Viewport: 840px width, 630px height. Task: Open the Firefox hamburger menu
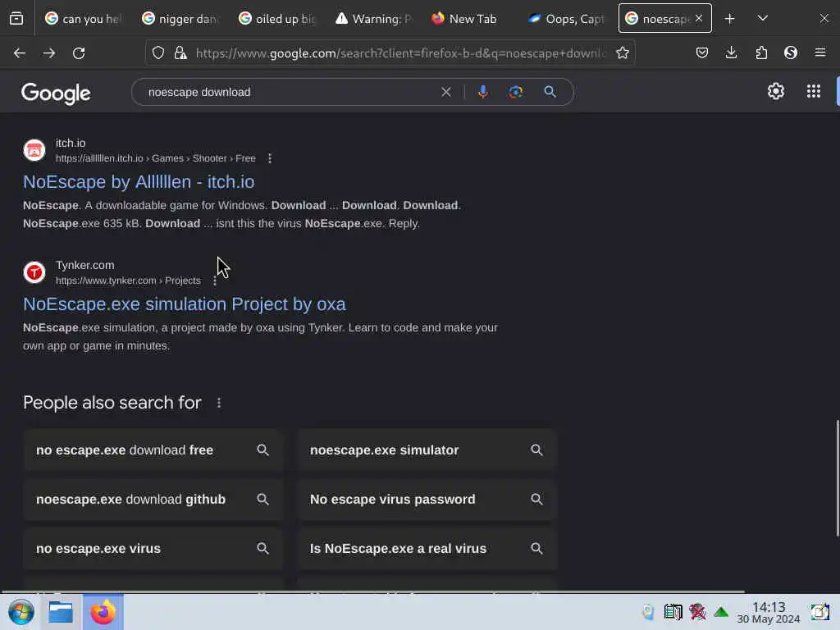click(820, 52)
